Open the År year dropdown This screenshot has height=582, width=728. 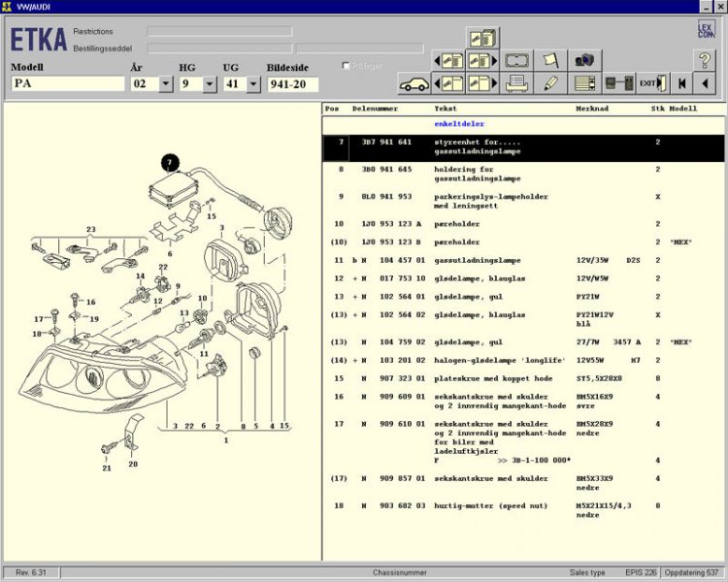(x=165, y=84)
